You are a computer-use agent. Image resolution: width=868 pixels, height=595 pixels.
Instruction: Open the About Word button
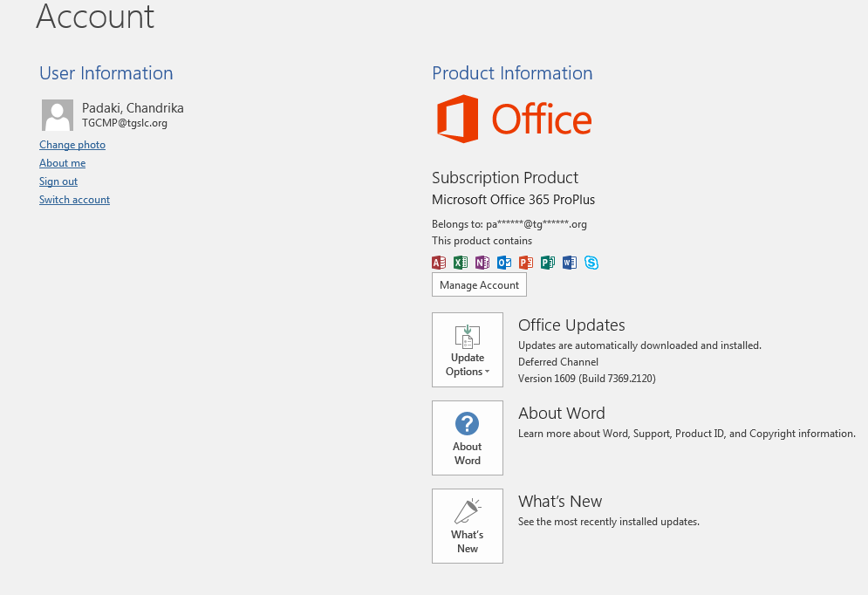(x=468, y=438)
